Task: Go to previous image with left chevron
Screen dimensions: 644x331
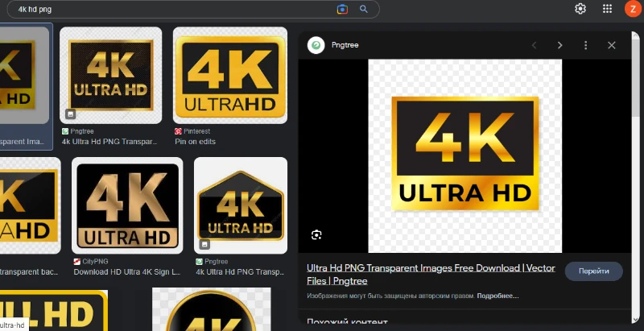Action: tap(534, 45)
